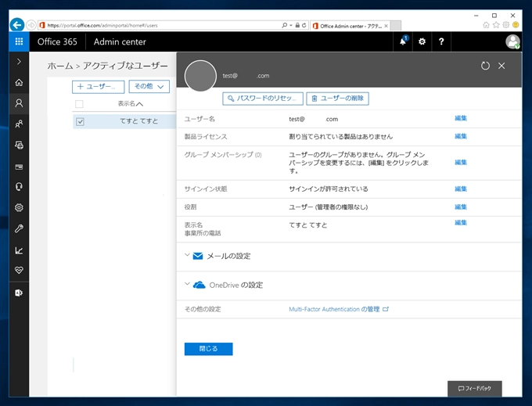Open the address bar search magnifier
The height and width of the screenshot is (406, 532).
[284, 25]
